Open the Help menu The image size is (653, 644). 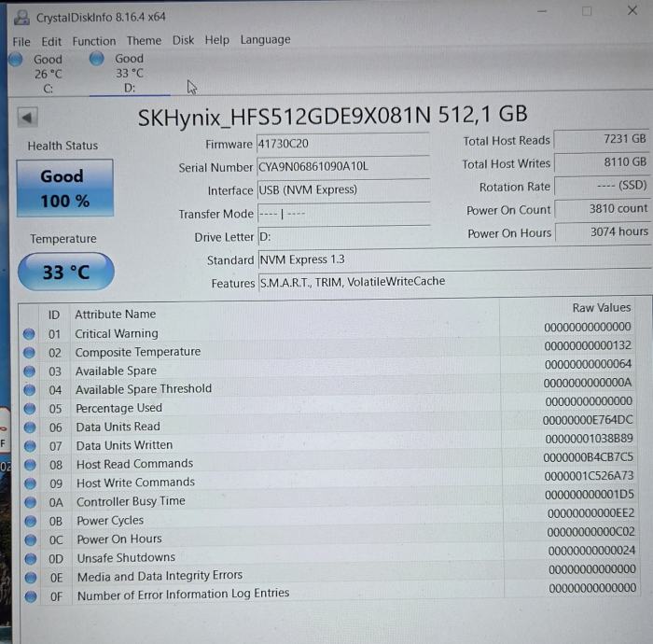217,40
